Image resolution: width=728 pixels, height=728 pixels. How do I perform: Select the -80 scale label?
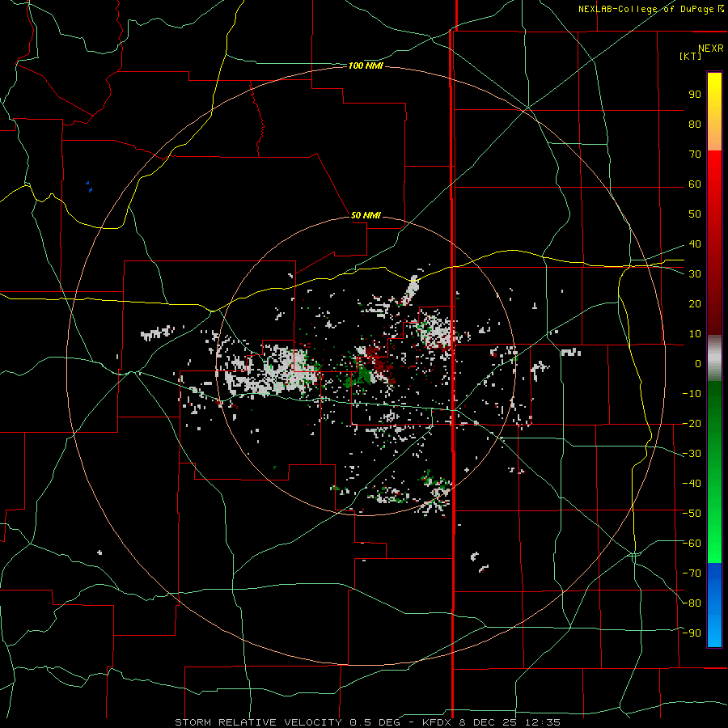tap(692, 603)
